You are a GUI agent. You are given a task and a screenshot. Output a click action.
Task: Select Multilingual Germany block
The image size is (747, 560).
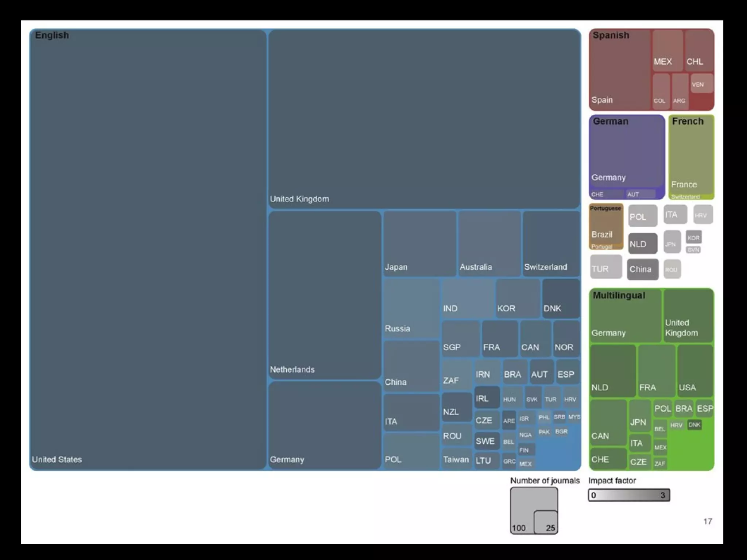625,316
